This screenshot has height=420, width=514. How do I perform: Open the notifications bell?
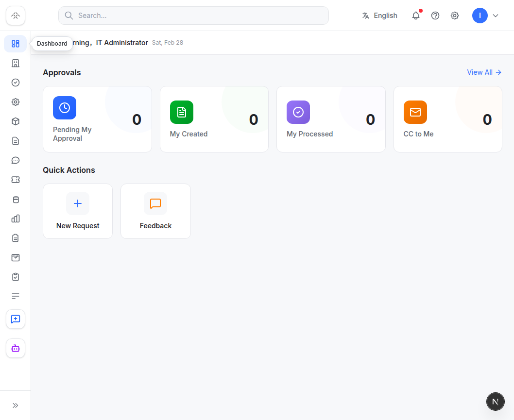(416, 16)
